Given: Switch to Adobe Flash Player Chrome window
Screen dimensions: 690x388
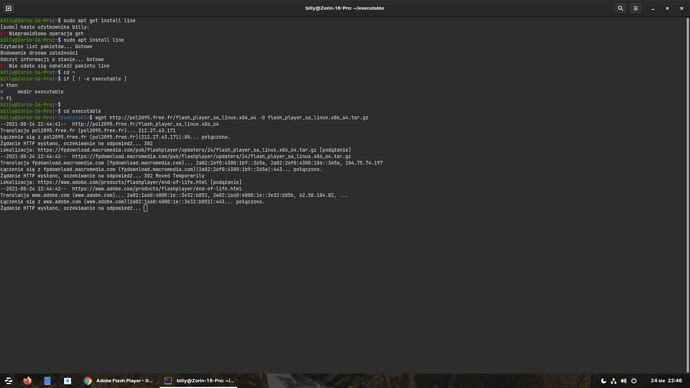Looking at the screenshot, I should (x=118, y=381).
